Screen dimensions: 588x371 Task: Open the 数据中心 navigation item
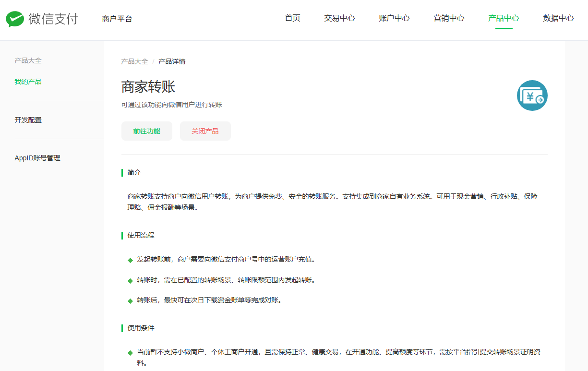click(558, 18)
